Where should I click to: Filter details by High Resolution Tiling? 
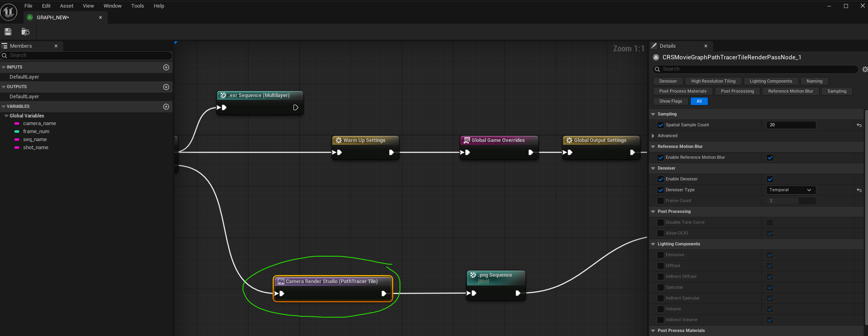713,81
